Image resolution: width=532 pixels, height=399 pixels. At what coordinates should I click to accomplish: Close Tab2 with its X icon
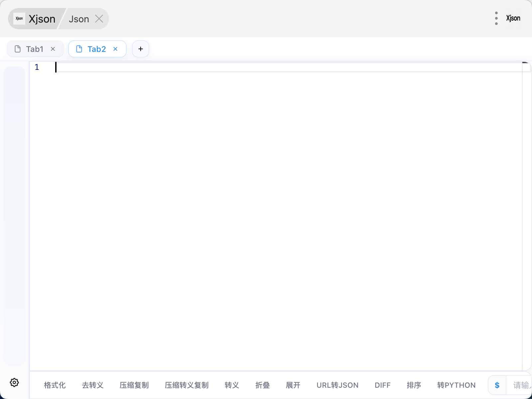[115, 49]
